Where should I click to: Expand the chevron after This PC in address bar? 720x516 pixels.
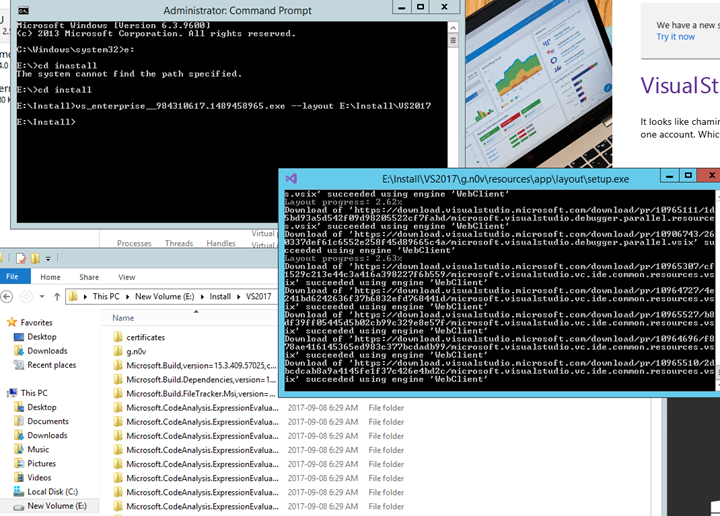(x=127, y=297)
